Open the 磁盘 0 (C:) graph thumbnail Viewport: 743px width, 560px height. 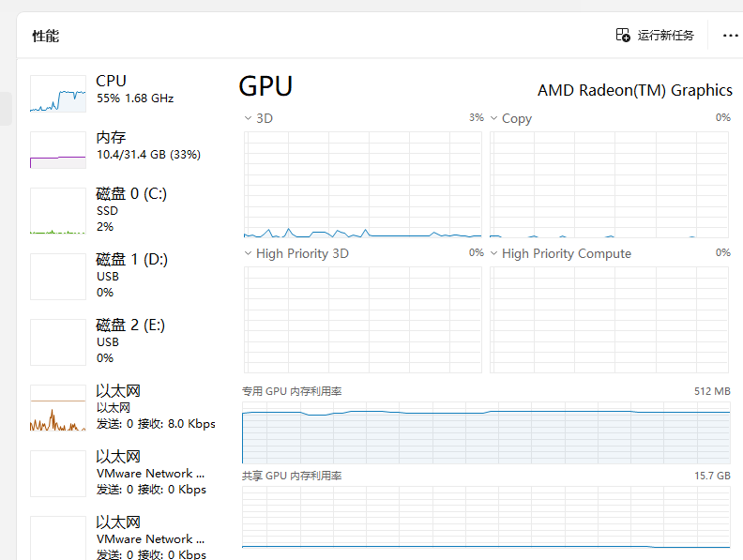tap(57, 211)
